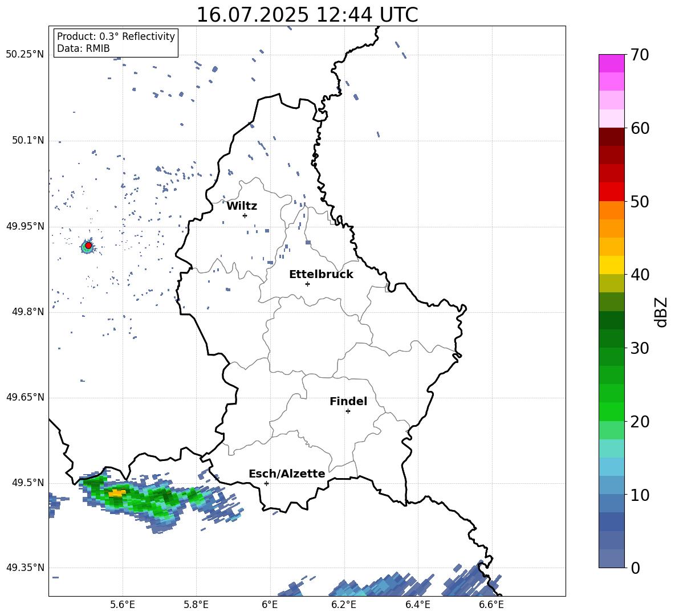This screenshot has height=616, width=675.
Task: Click the 50 tick on the colorbar
Action: click(x=640, y=201)
